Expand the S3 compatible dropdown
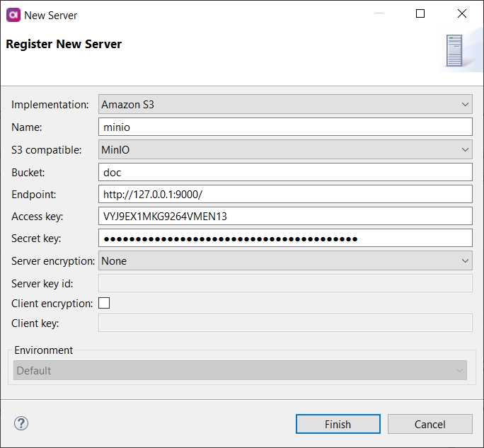Image resolution: width=484 pixels, height=448 pixels. (285, 149)
